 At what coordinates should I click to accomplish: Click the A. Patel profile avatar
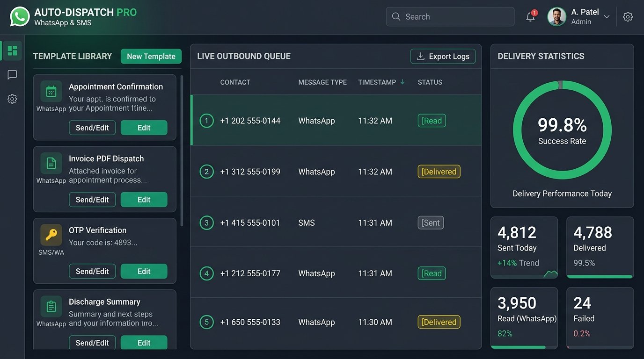(556, 17)
